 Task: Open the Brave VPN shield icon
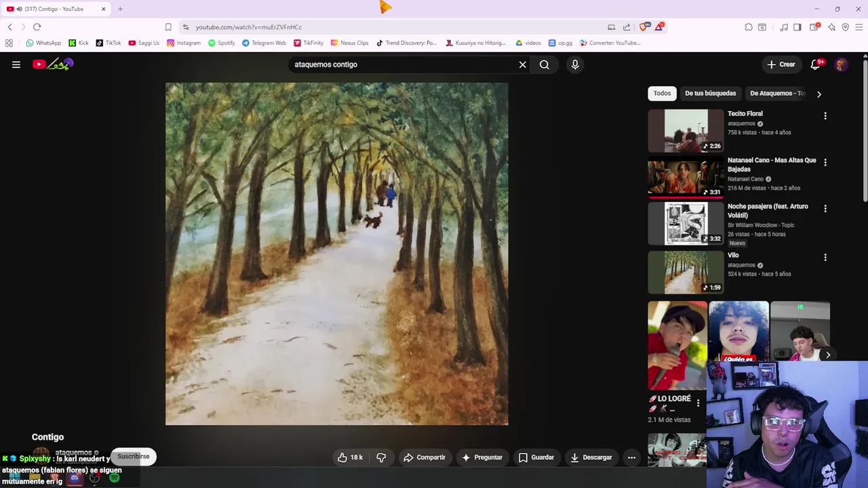pos(845,27)
